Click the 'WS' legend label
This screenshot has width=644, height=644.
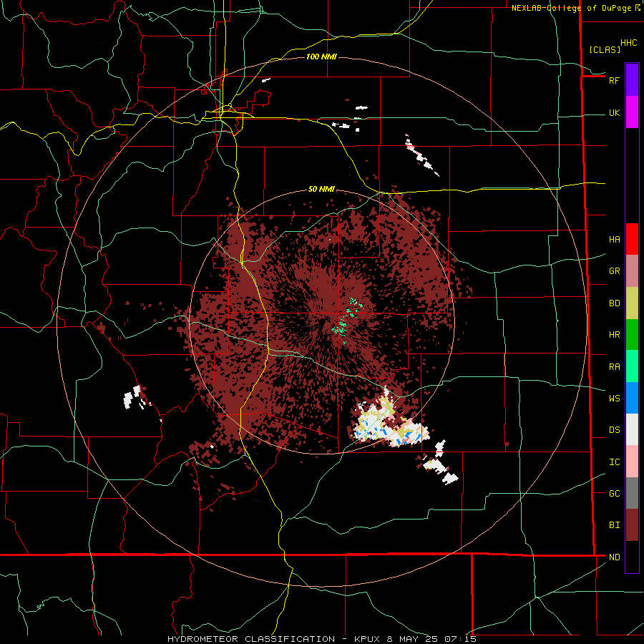(614, 399)
